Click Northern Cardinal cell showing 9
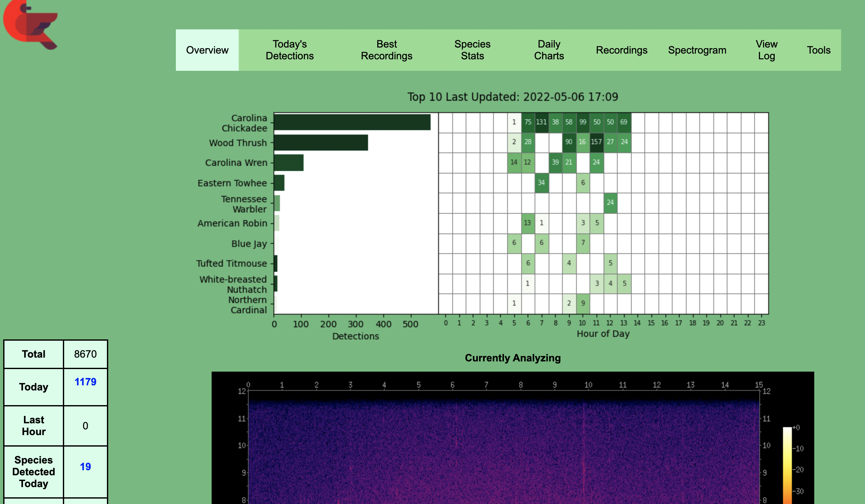 click(x=583, y=303)
